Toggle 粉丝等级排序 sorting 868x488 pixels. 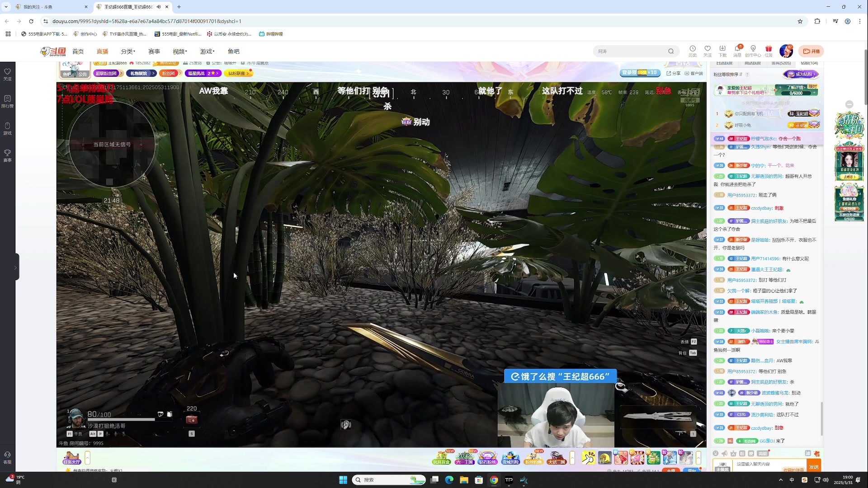coord(728,75)
